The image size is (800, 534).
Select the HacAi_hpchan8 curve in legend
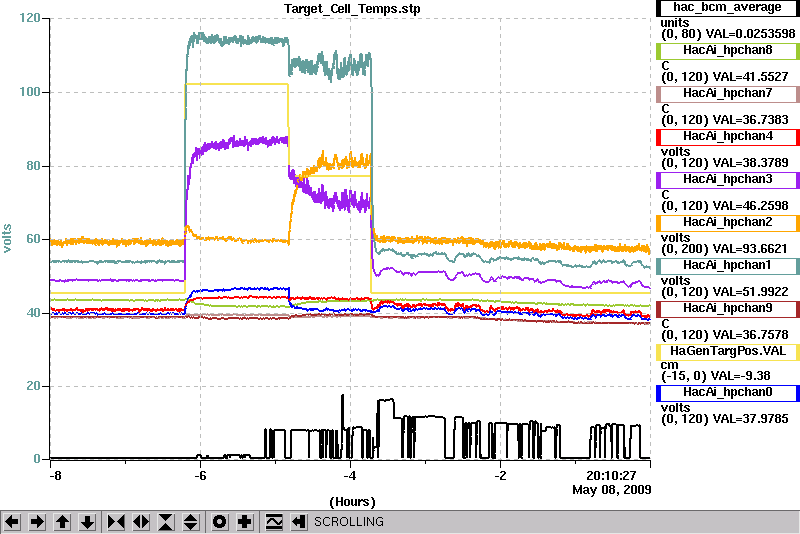click(728, 50)
